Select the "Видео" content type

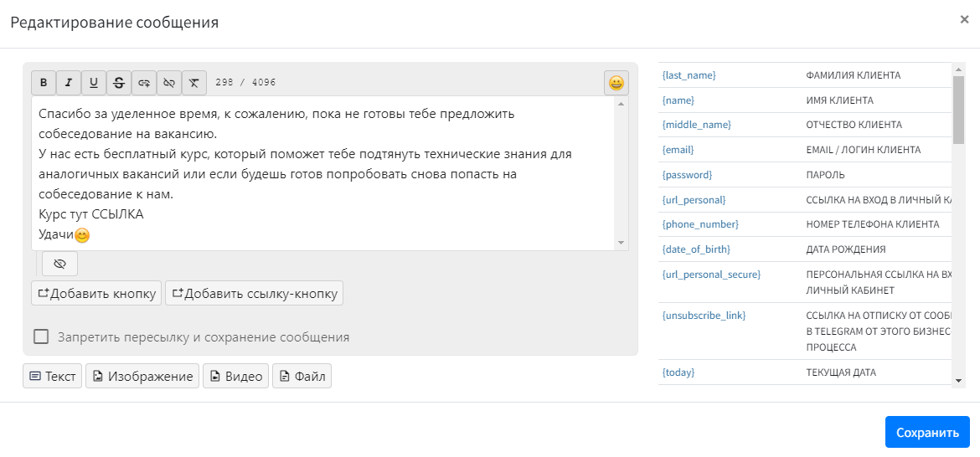[235, 377]
